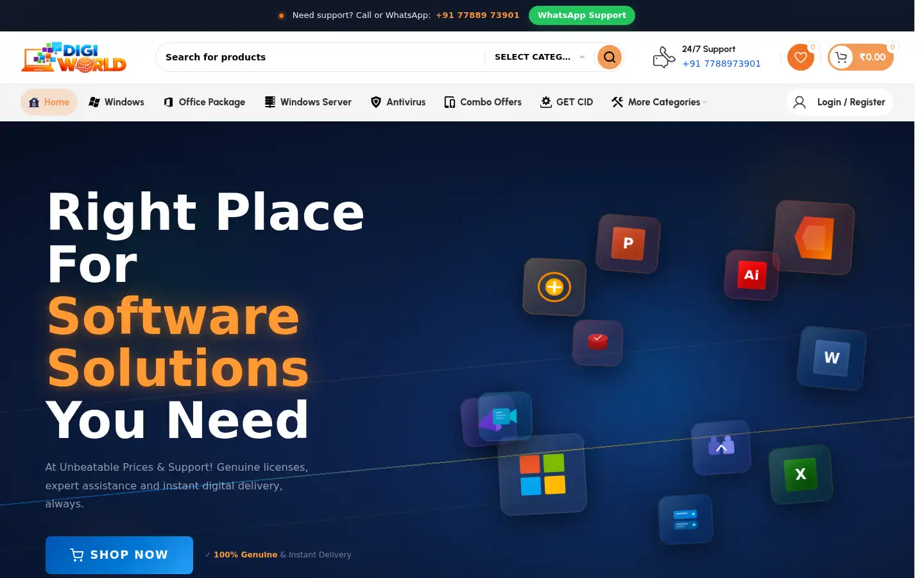Go to the Home menu item
The image size is (924, 578).
coord(49,102)
